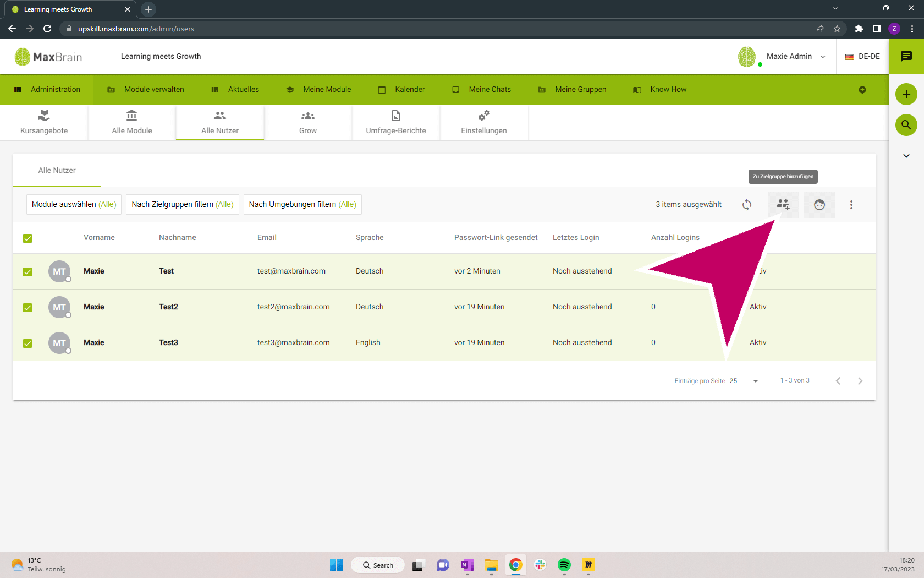Sort by the Vorname column header
Image resolution: width=924 pixels, height=578 pixels.
pyautogui.click(x=99, y=238)
